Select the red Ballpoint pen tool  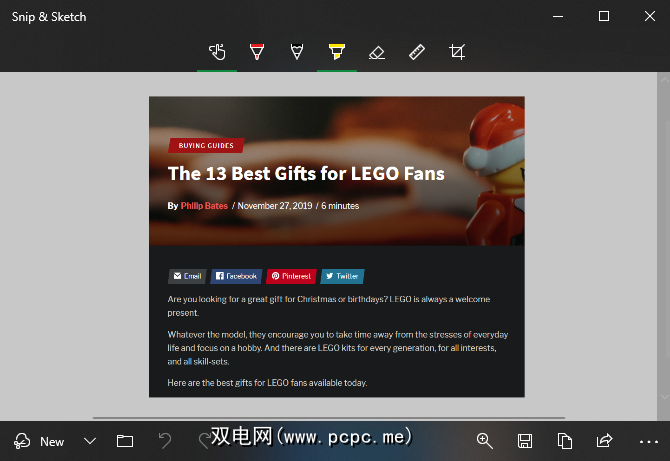(257, 52)
